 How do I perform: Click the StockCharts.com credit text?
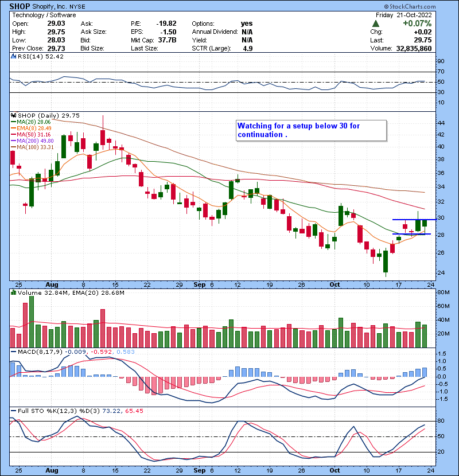(x=410, y=6)
